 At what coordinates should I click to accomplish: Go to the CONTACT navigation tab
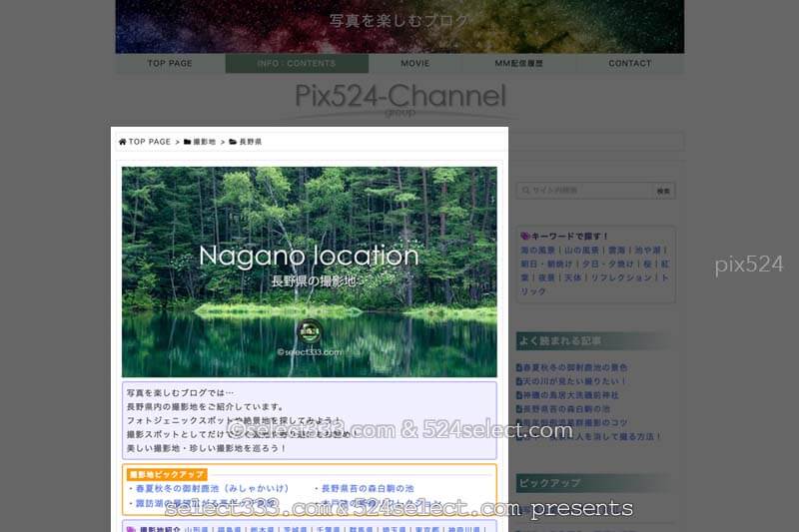point(630,64)
